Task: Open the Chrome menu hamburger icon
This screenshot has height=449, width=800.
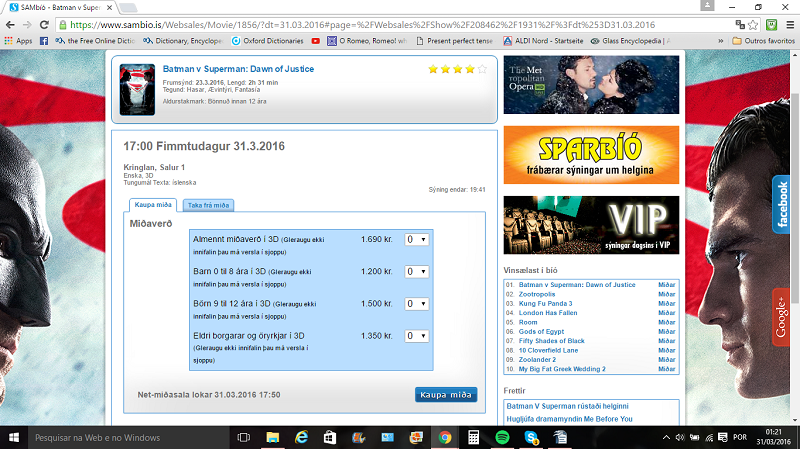Action: pyautogui.click(x=790, y=24)
